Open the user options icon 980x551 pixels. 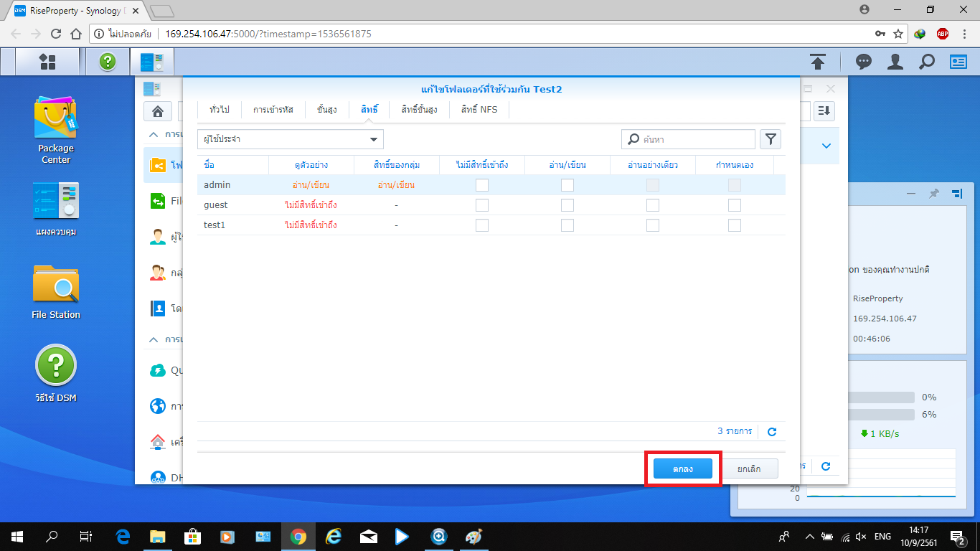click(x=895, y=62)
